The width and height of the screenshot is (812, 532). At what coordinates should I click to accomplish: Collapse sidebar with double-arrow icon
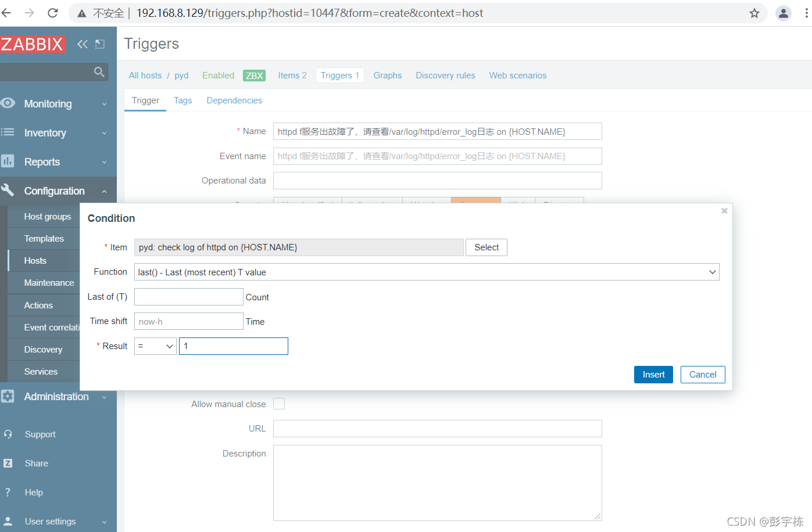pyautogui.click(x=83, y=44)
